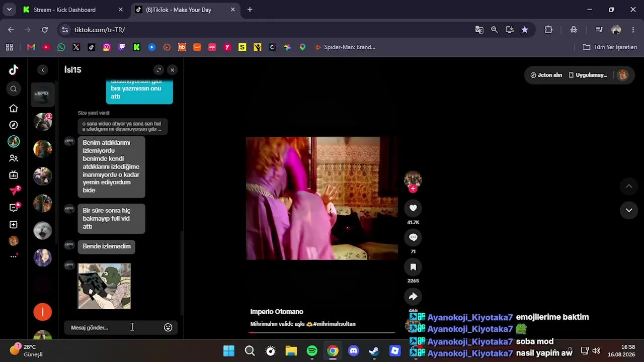Open the Kick bookmark
This screenshot has height=362, width=644.
point(137,47)
